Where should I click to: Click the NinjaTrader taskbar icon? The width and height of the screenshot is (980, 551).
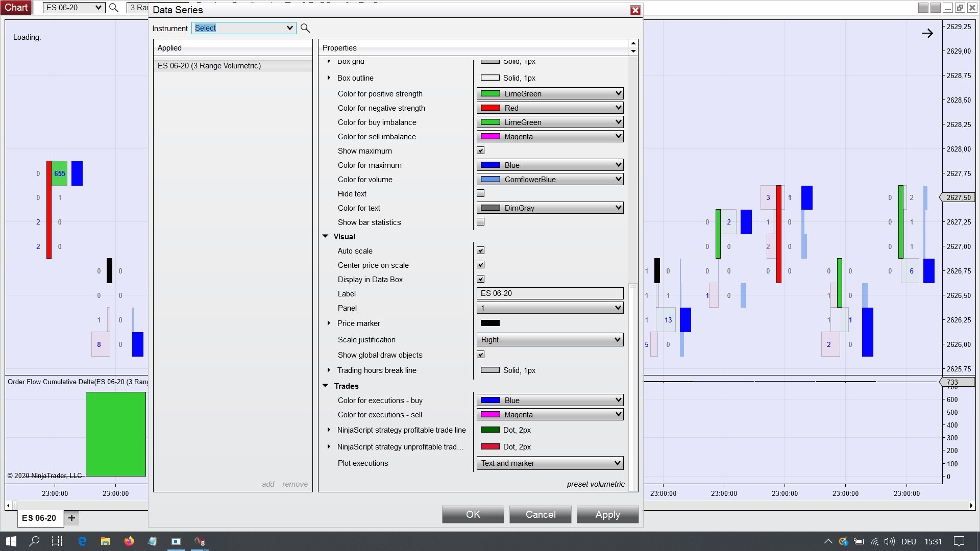tap(200, 541)
